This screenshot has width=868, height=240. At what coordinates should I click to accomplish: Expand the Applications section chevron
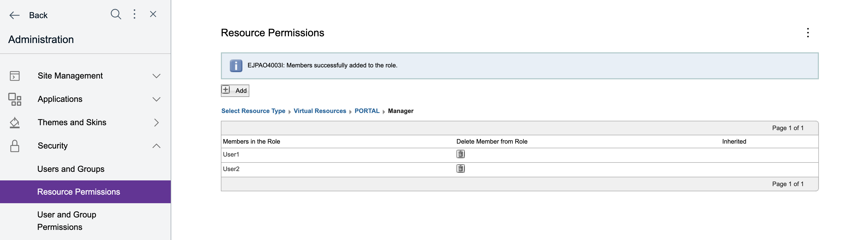tap(156, 99)
